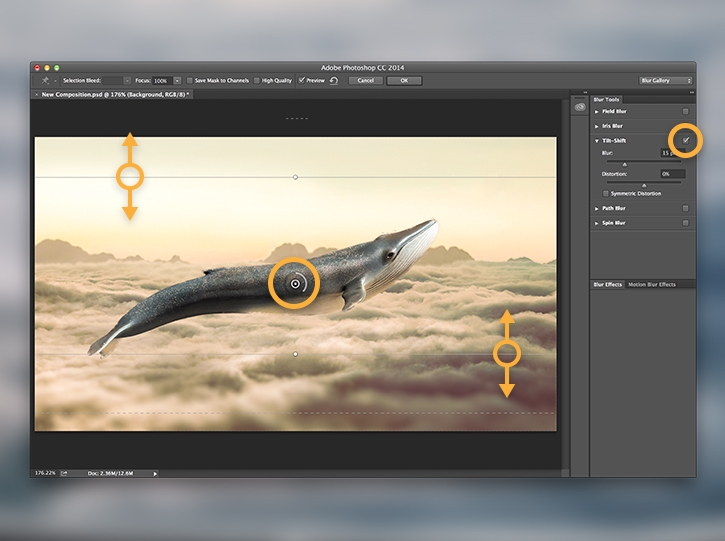Click the upper focus line rotate handle
This screenshot has width=725, height=541.
pyautogui.click(x=295, y=177)
